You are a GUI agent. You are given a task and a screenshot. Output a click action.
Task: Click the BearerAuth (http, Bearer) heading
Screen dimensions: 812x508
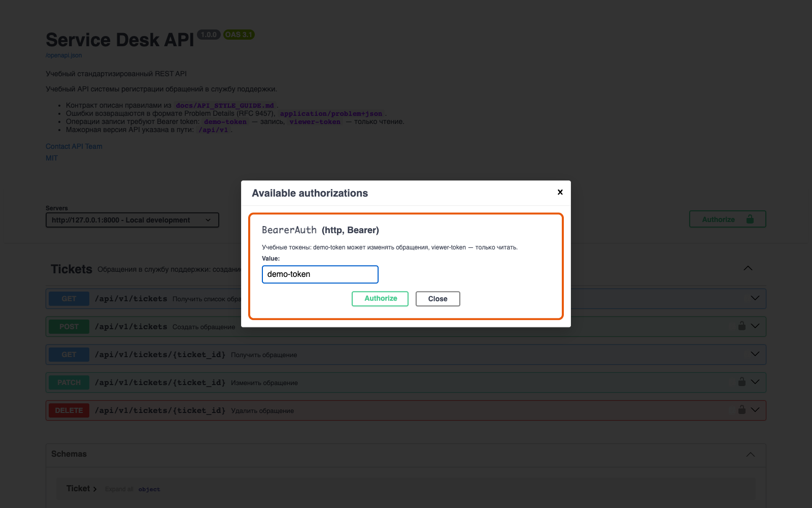(320, 230)
